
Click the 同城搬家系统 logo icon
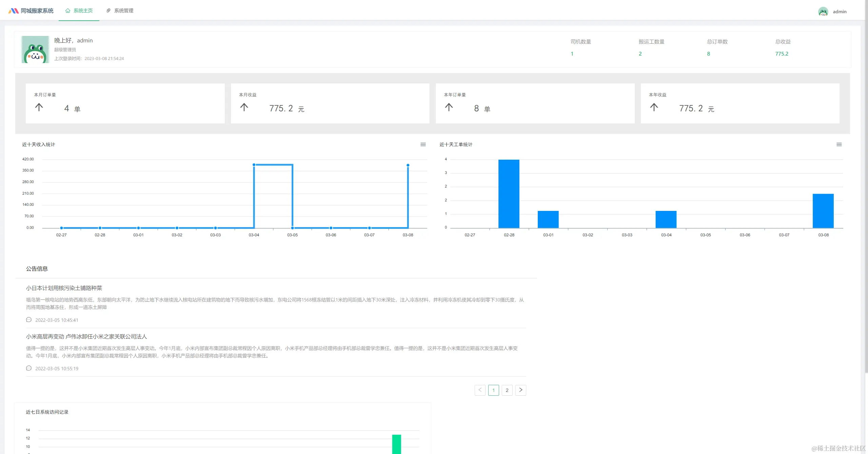14,11
